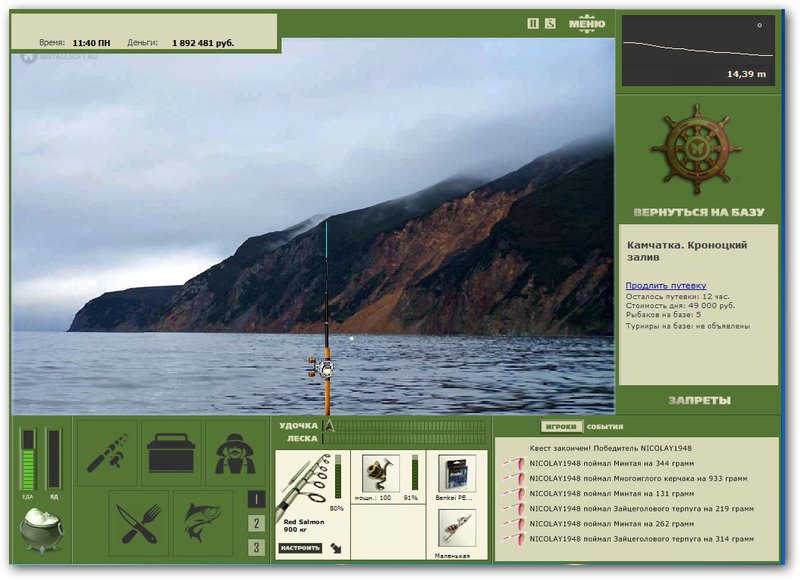Screen dimensions: 800x580
Task: Click the rod condition bar showing 80%
Action: coord(337,478)
